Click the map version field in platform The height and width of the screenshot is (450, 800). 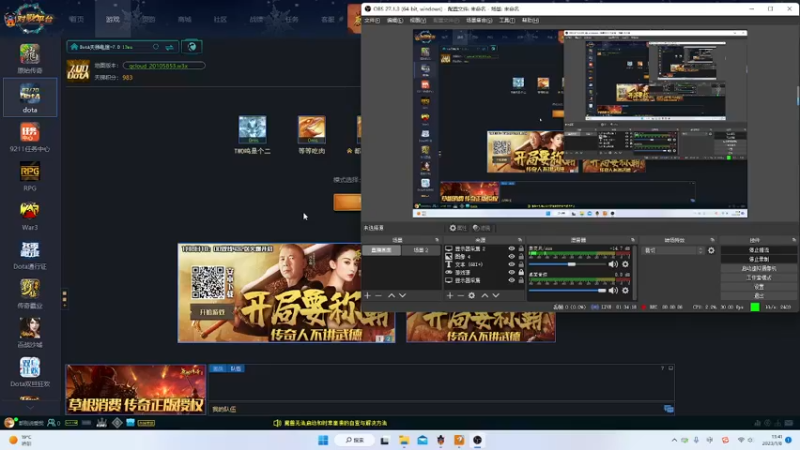point(164,66)
